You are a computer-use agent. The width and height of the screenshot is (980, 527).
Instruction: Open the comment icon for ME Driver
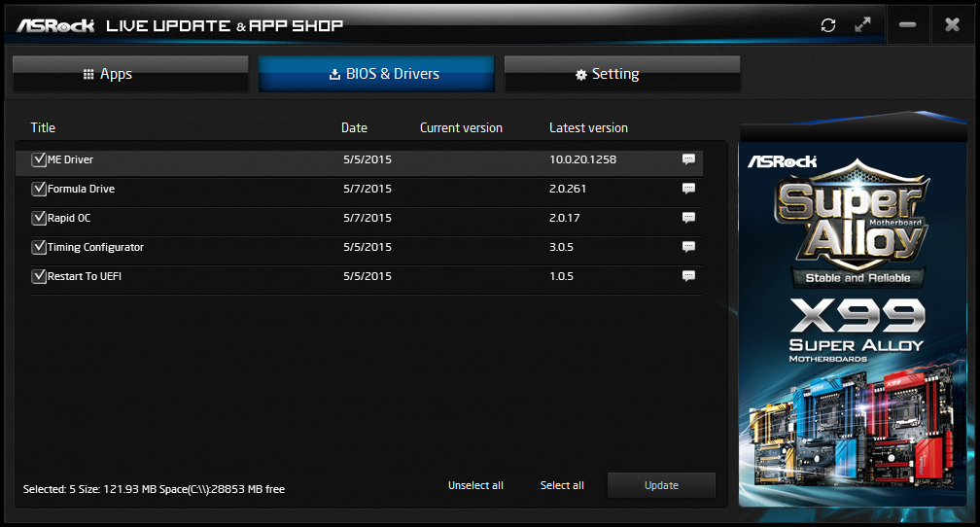[x=688, y=158]
